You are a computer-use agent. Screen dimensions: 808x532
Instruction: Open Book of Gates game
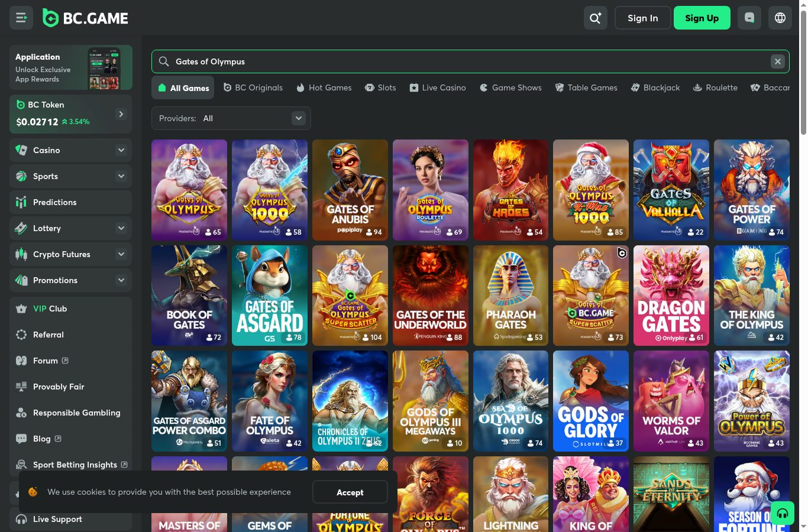tap(189, 296)
